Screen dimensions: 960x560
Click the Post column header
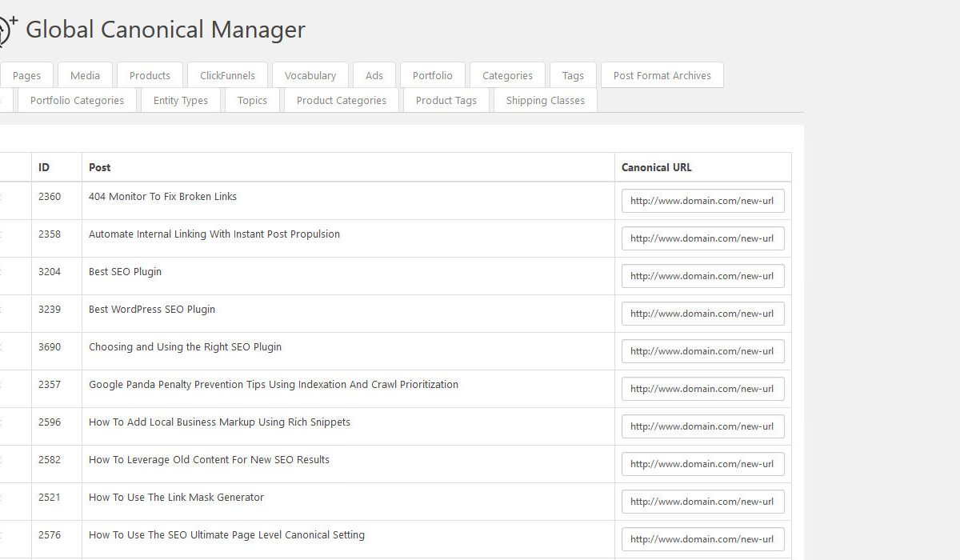click(x=100, y=167)
